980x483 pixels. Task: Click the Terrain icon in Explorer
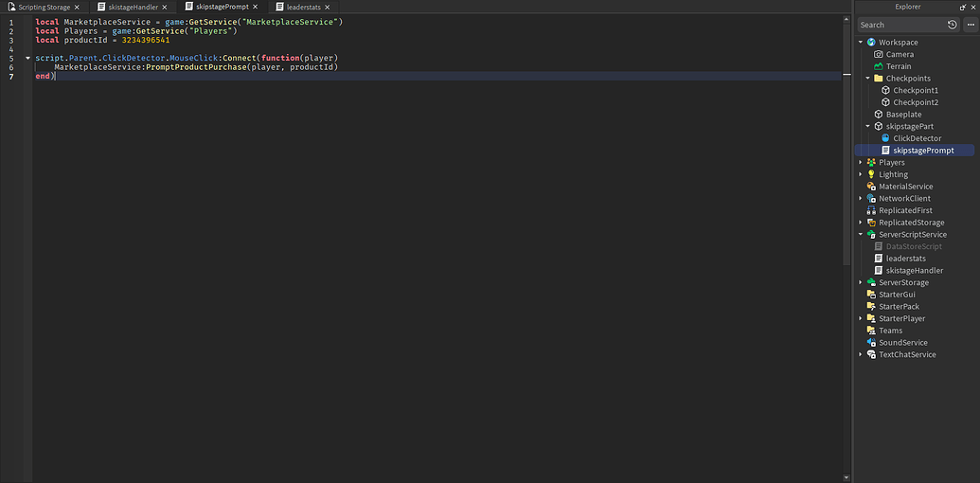[878, 66]
